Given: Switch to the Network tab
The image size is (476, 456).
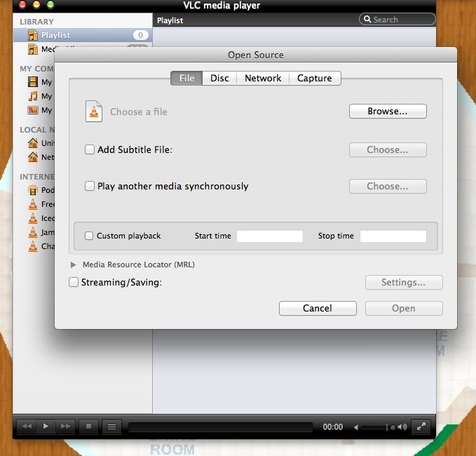Looking at the screenshot, I should pos(263,78).
